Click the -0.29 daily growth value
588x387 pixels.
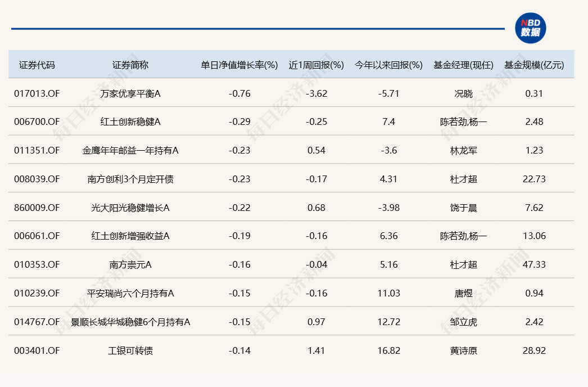[x=239, y=121]
